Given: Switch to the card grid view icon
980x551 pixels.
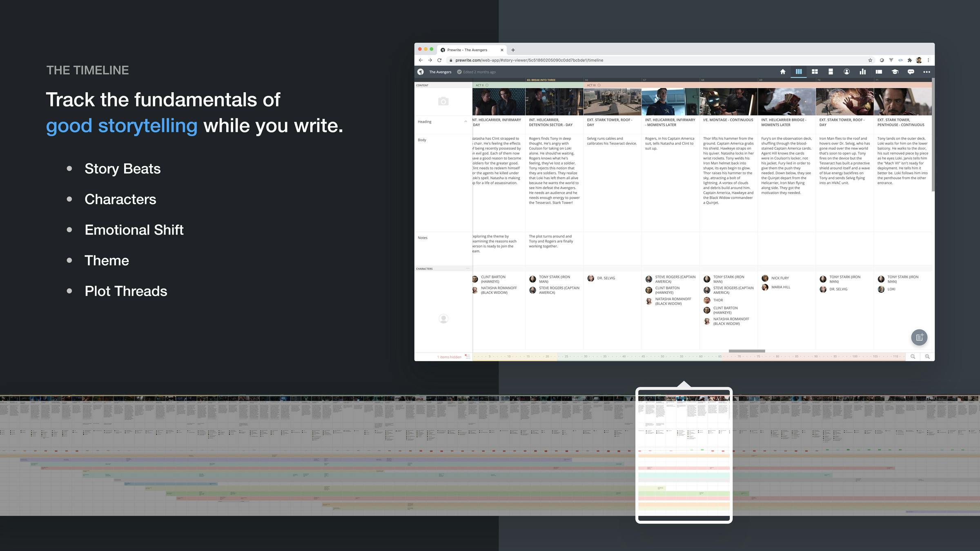Looking at the screenshot, I should tap(815, 72).
